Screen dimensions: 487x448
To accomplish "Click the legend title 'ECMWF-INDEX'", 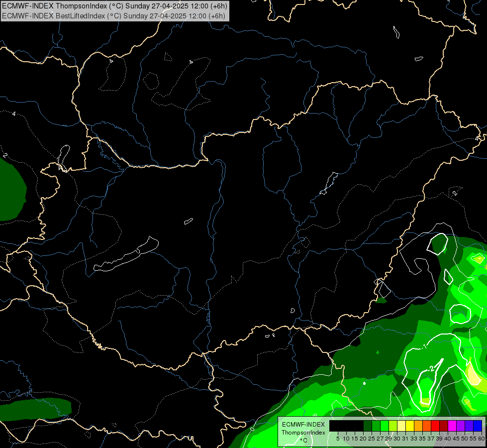I will click(x=303, y=425).
